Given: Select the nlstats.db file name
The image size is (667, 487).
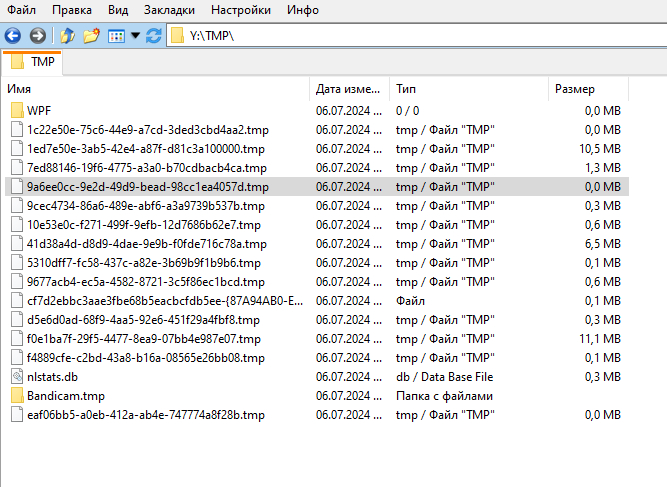Looking at the screenshot, I should click(x=52, y=377).
